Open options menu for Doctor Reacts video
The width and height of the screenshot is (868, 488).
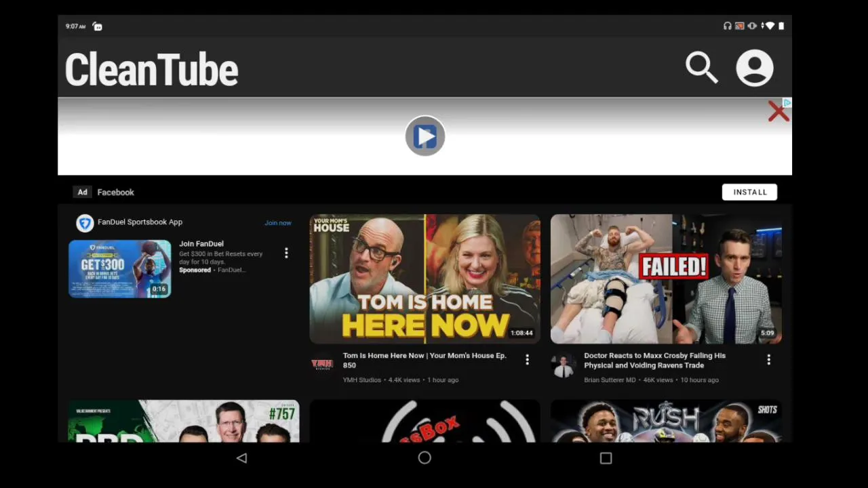point(768,360)
